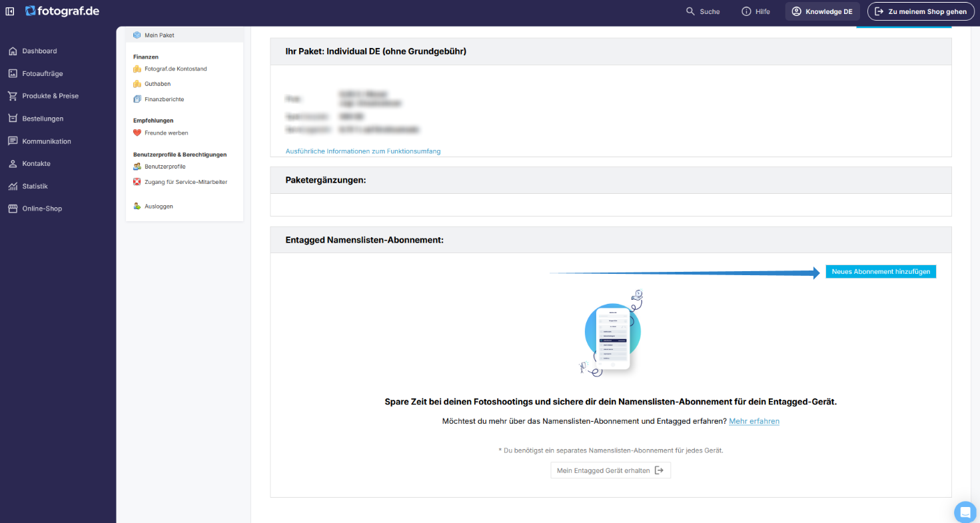Click Neues Abonnement hinzufügen button

point(881,272)
